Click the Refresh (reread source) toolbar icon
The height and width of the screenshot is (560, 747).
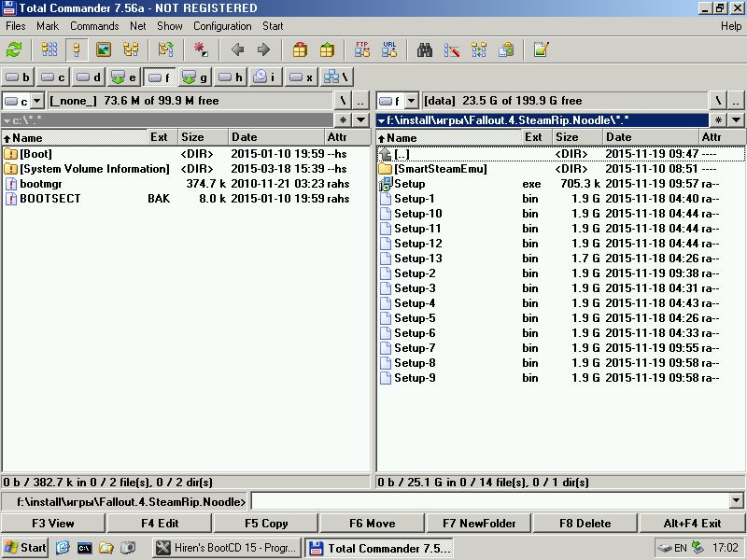tap(14, 50)
